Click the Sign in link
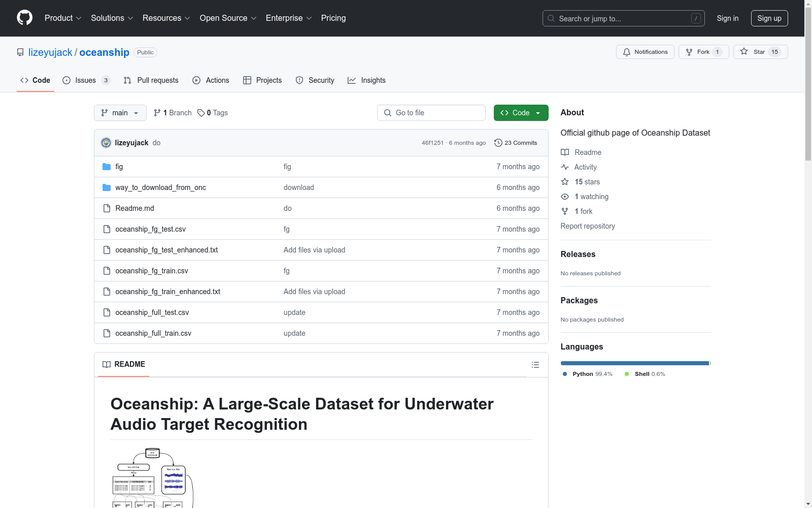812x508 pixels. pos(728,18)
